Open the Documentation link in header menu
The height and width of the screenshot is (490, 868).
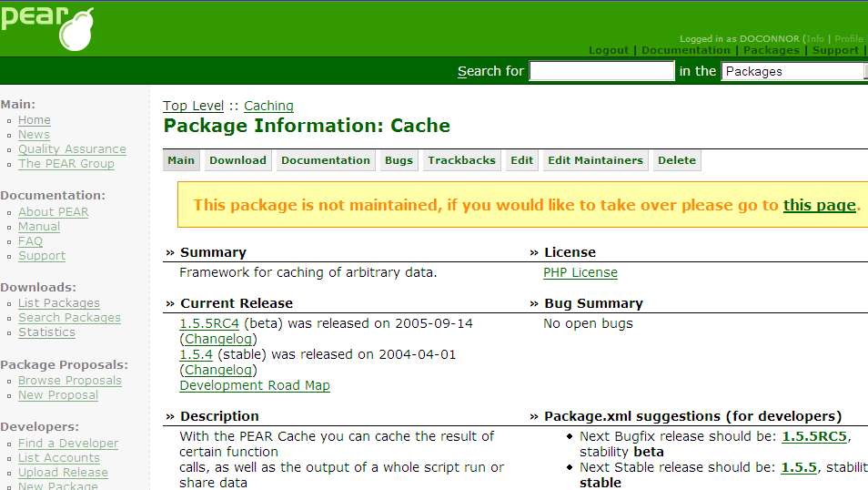[x=686, y=50]
